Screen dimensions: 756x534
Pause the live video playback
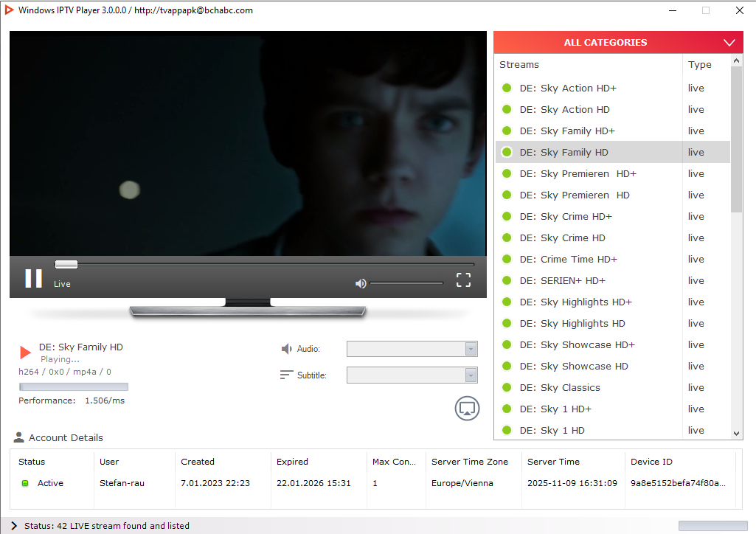[33, 278]
